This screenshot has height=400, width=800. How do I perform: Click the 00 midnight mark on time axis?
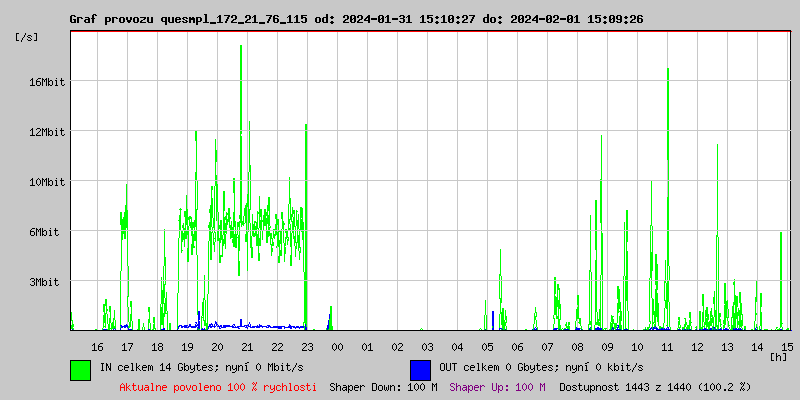click(x=337, y=346)
